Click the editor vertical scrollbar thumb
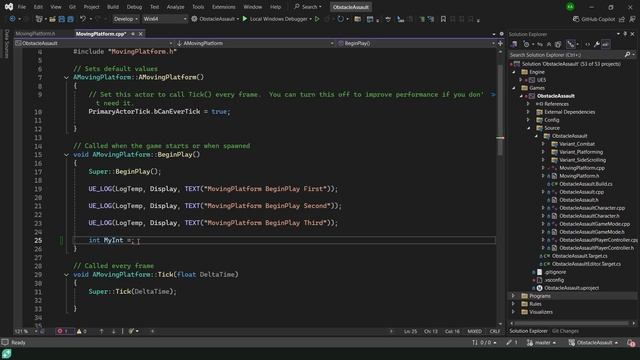 tap(500, 110)
